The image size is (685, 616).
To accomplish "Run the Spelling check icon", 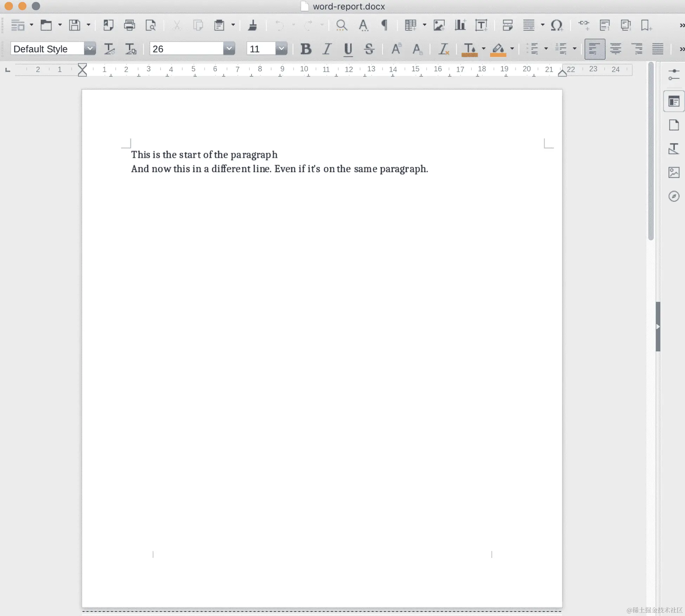I will pyautogui.click(x=364, y=25).
